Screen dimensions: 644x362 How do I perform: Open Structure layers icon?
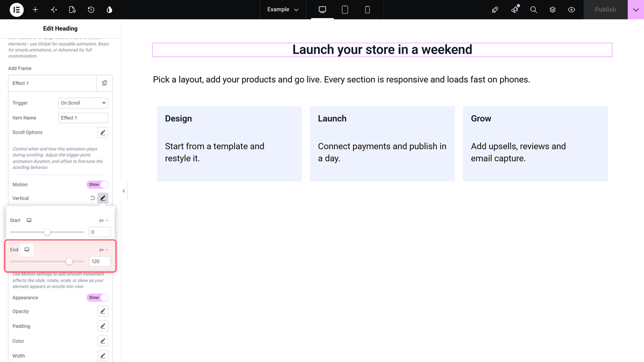pos(553,10)
